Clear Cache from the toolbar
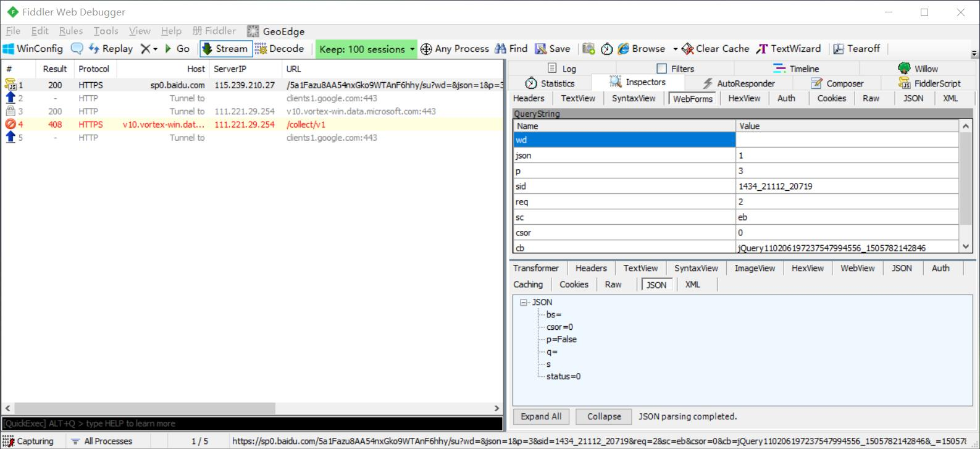This screenshot has height=449, width=980. pyautogui.click(x=716, y=49)
